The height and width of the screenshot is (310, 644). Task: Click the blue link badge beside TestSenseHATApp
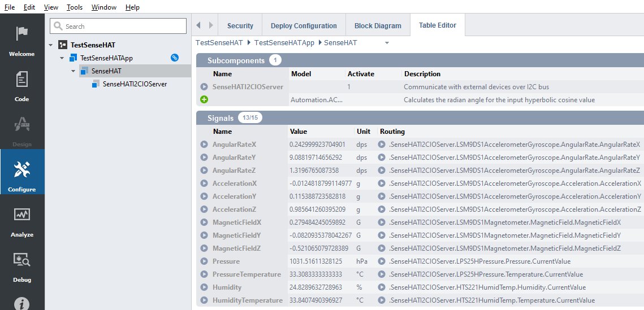[x=175, y=58]
